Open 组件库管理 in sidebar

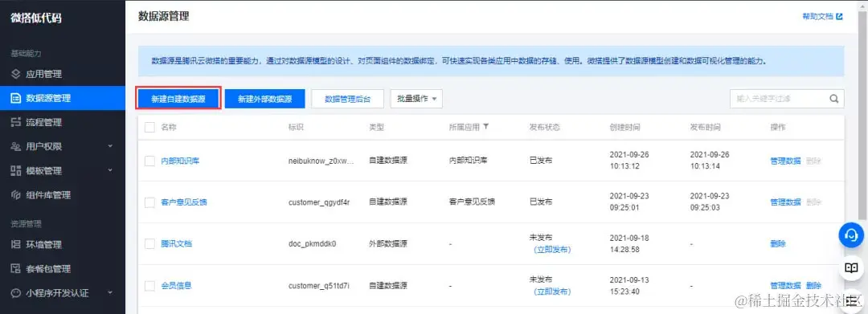tap(63, 195)
